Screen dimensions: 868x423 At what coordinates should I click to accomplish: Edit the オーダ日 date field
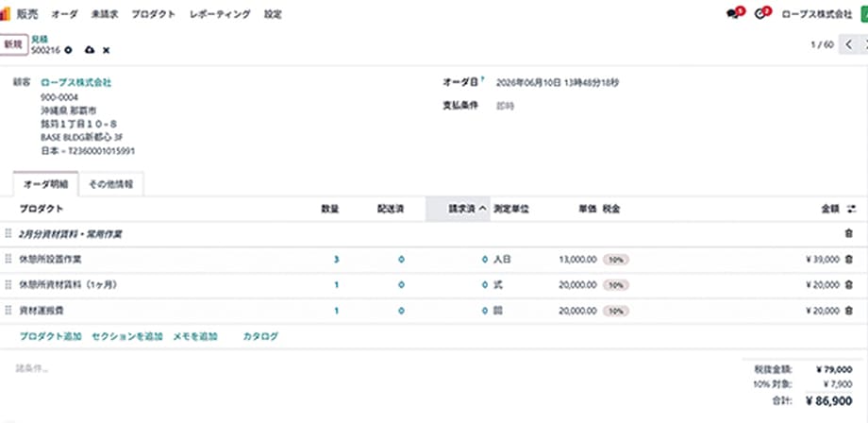(558, 82)
